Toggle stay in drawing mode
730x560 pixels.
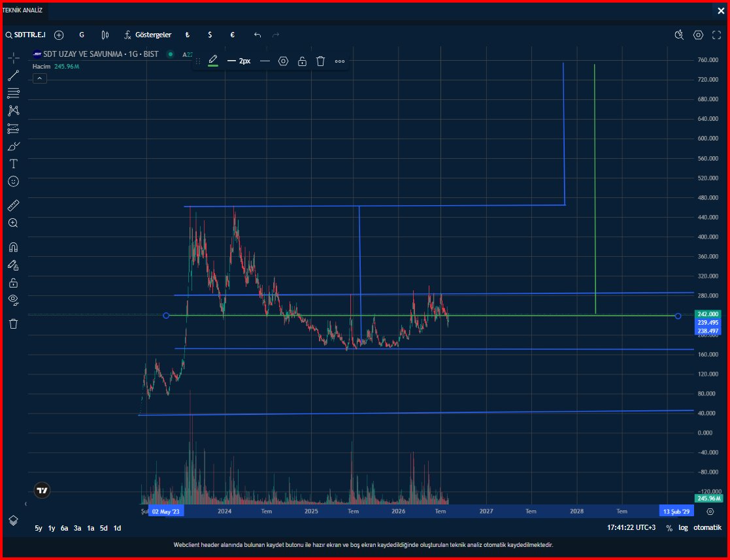coord(14,265)
